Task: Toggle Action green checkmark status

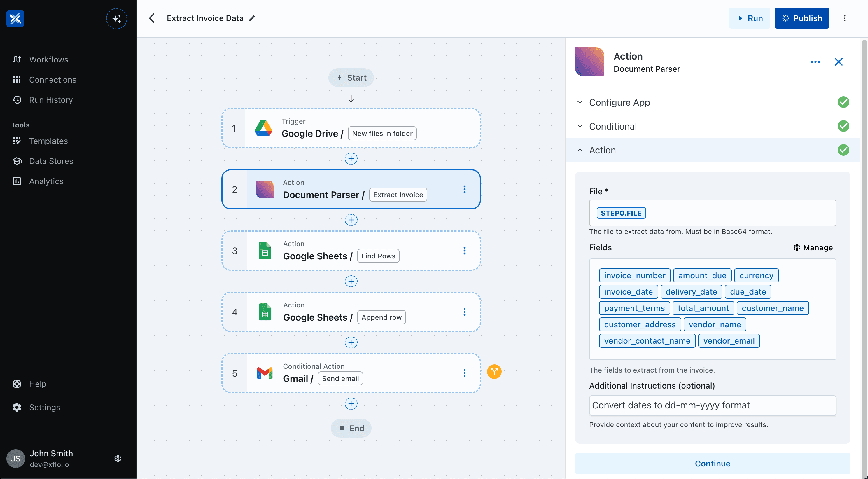Action: pyautogui.click(x=844, y=150)
